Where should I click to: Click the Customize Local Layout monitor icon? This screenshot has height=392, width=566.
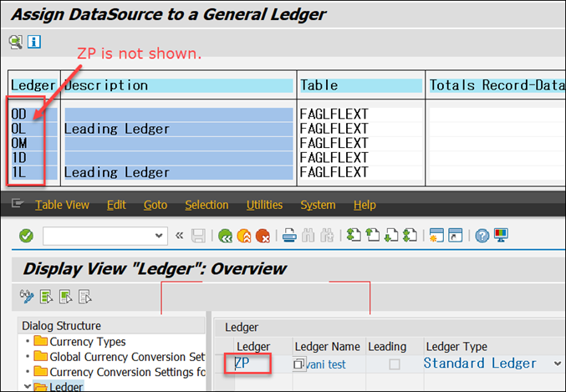coord(501,236)
